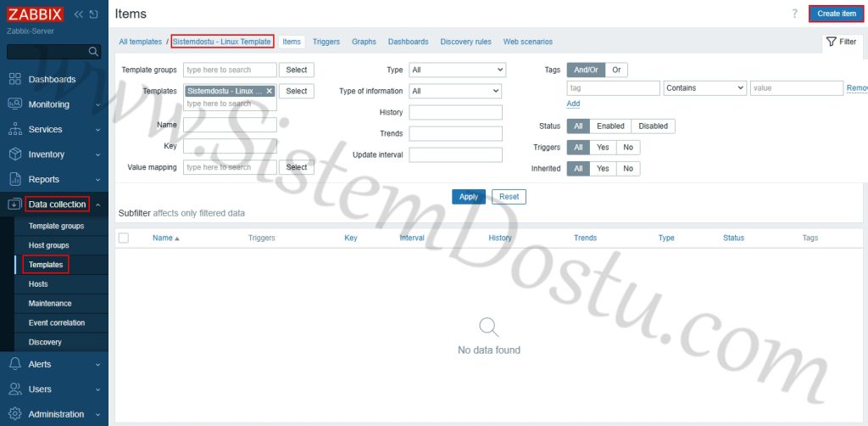Click Select next to Value mapping
Viewport: 868px width, 426px height.
pos(296,167)
